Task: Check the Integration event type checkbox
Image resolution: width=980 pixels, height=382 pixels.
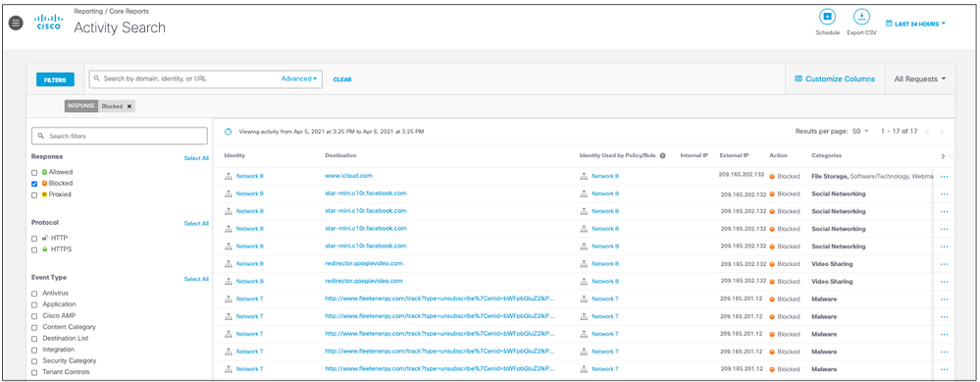Action: point(34,350)
